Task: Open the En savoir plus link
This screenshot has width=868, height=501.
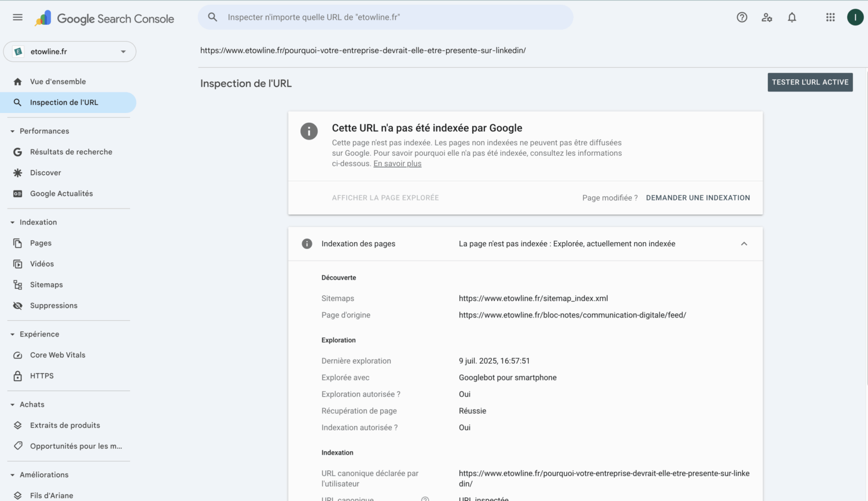Action: click(398, 164)
